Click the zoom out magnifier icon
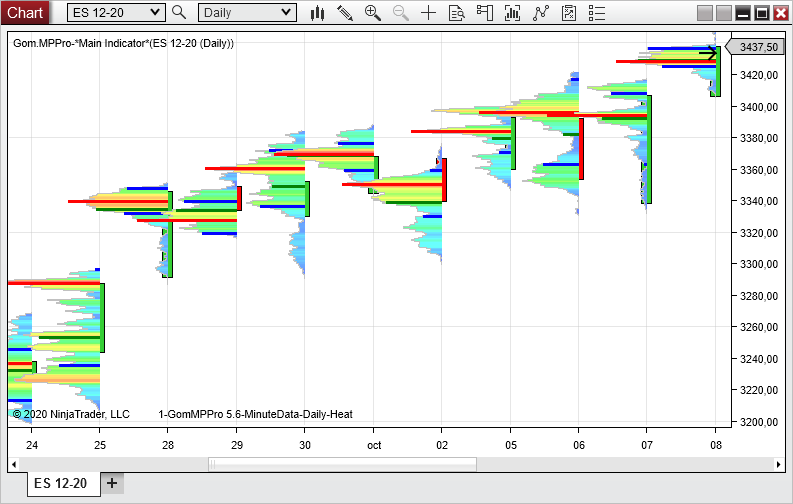This screenshot has height=504, width=793. tap(401, 13)
